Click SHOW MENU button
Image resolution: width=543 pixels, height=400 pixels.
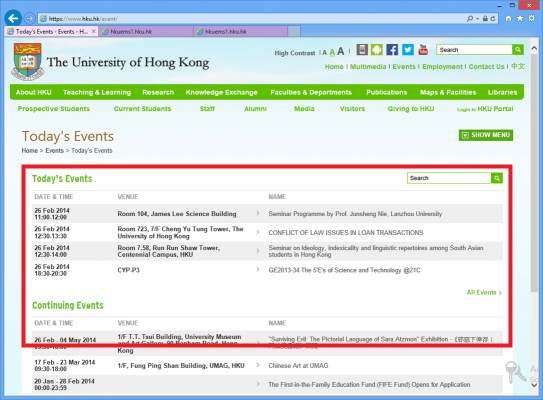tap(486, 135)
